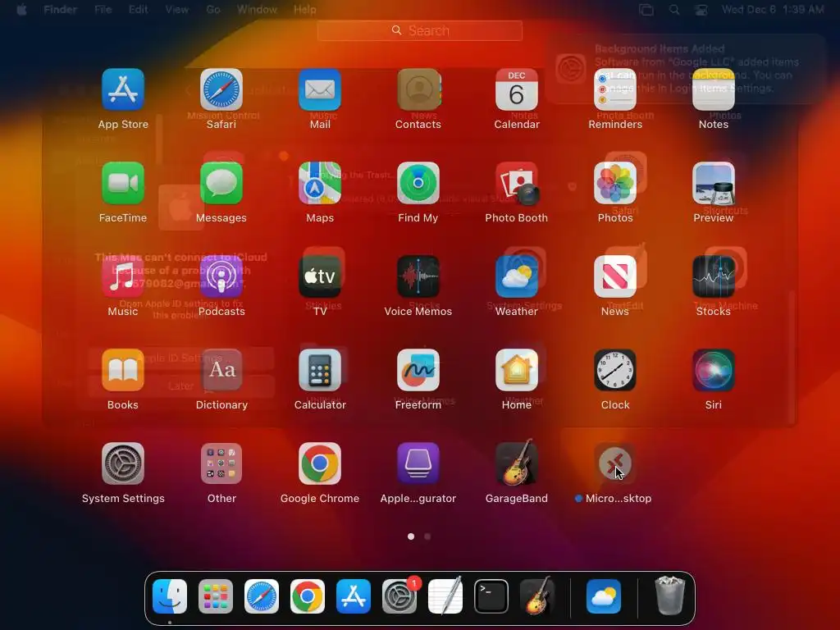Launch GarageBand from Launchpad grid
Image resolution: width=840 pixels, height=630 pixels.
click(517, 463)
